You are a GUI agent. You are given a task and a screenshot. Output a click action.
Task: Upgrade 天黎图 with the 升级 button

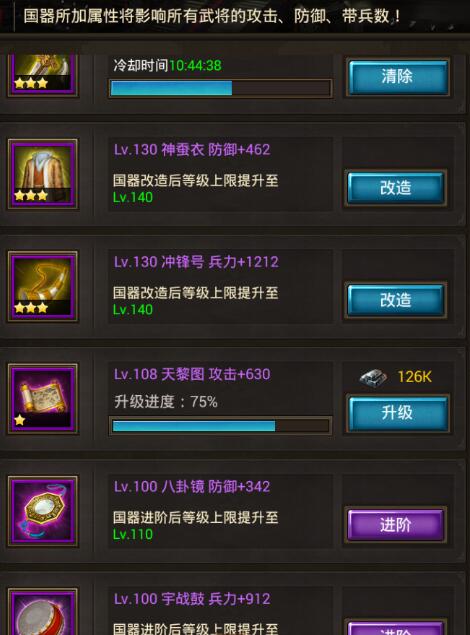click(398, 413)
